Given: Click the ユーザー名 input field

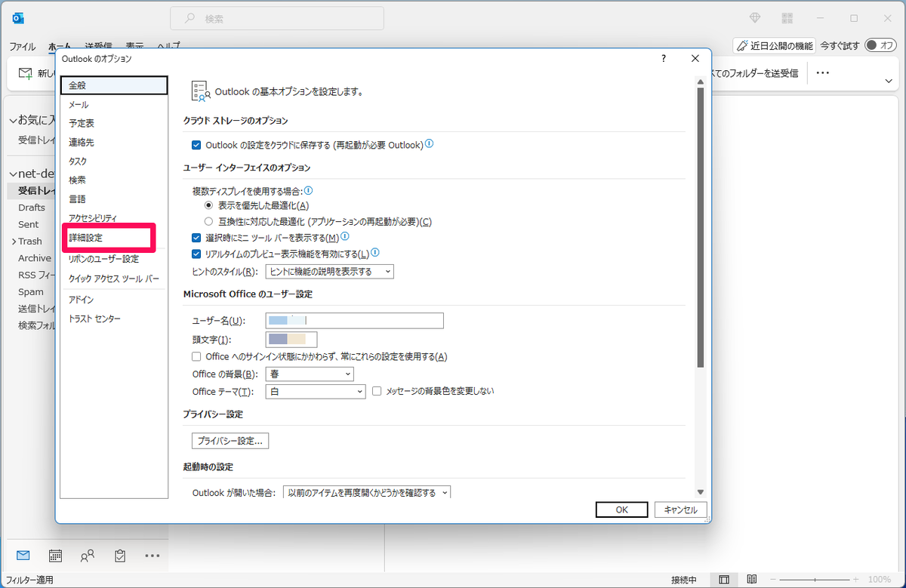Looking at the screenshot, I should (x=355, y=321).
